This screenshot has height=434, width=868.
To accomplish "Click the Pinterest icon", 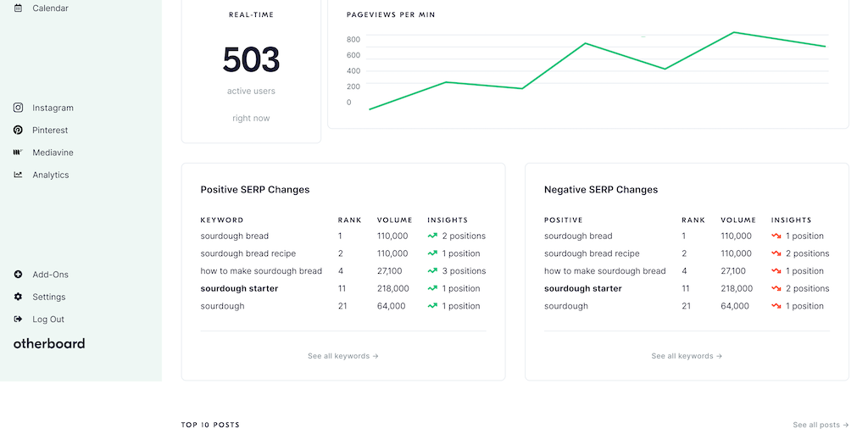I will [18, 131].
